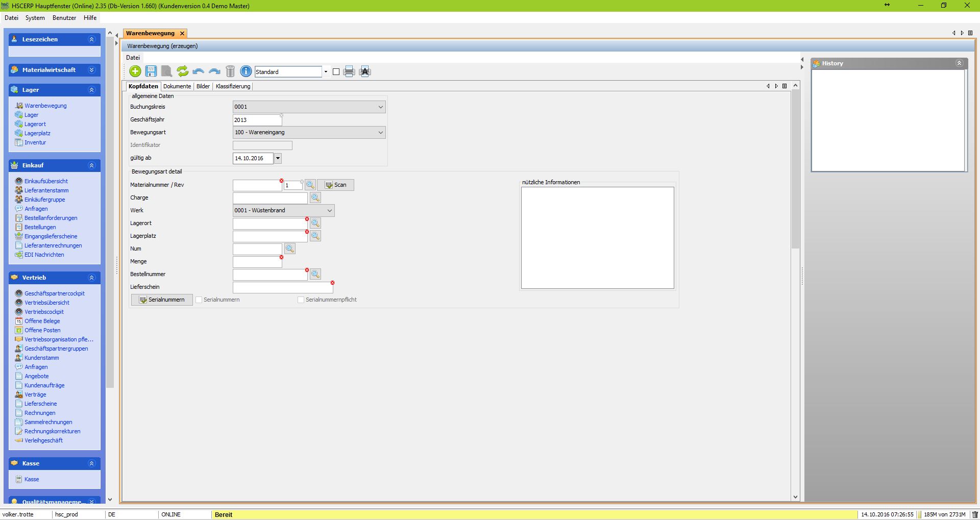Viewport: 980px width, 520px height.
Task: Collapse the Einkauf sidebar panel
Action: point(91,165)
